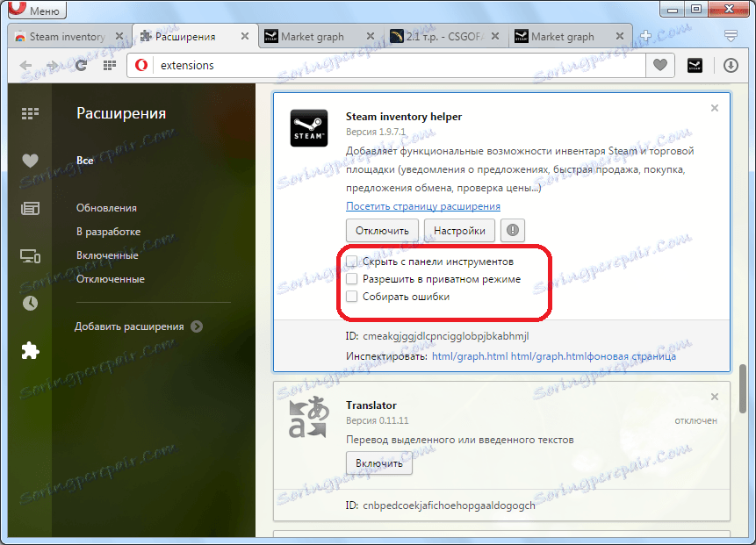Select the Отключенные filter
Image resolution: width=756 pixels, height=545 pixels.
tap(111, 279)
